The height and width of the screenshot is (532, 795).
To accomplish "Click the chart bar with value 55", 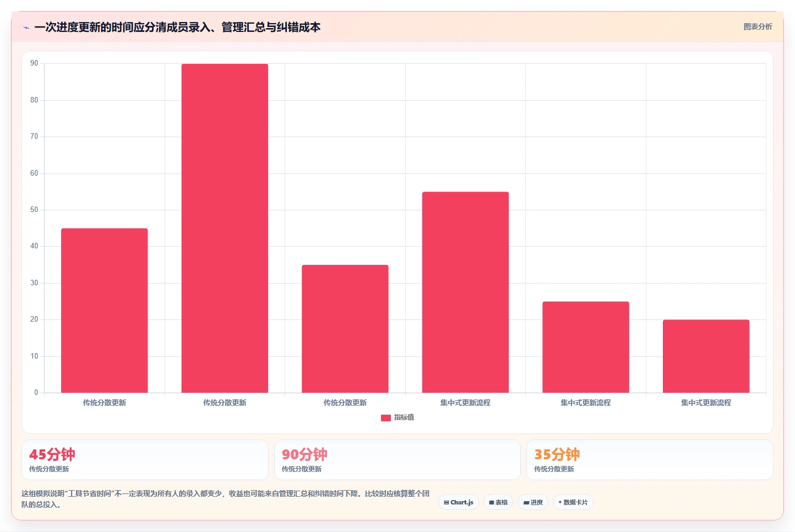I will tap(465, 292).
